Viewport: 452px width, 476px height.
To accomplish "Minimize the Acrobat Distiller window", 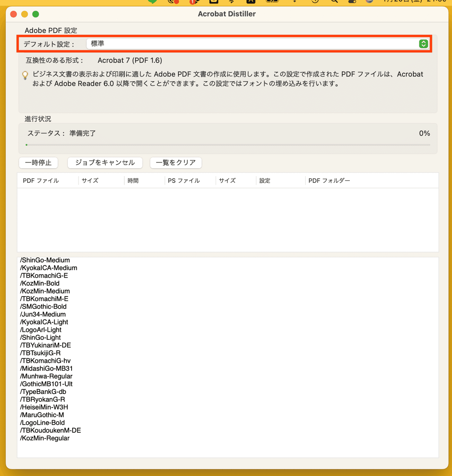I will [x=24, y=14].
